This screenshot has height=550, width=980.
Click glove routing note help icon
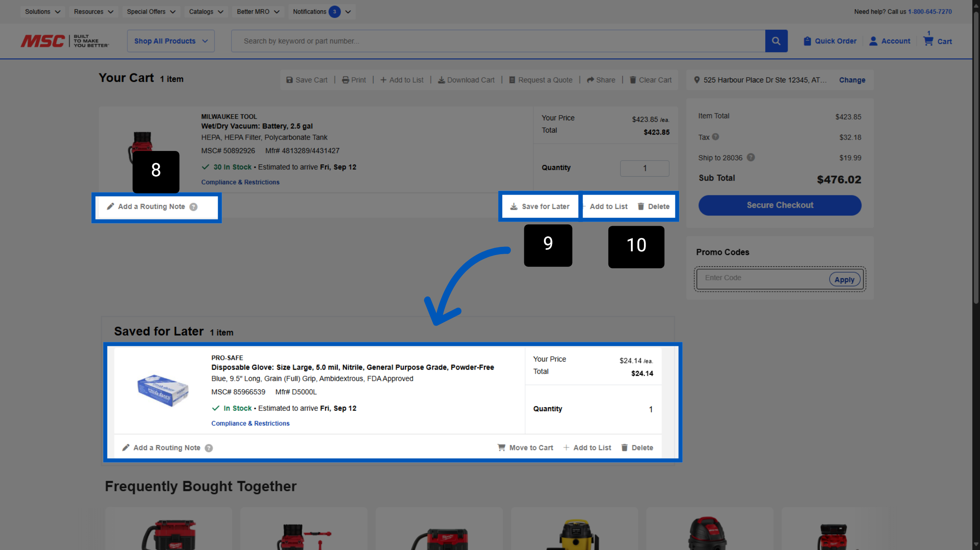point(209,448)
